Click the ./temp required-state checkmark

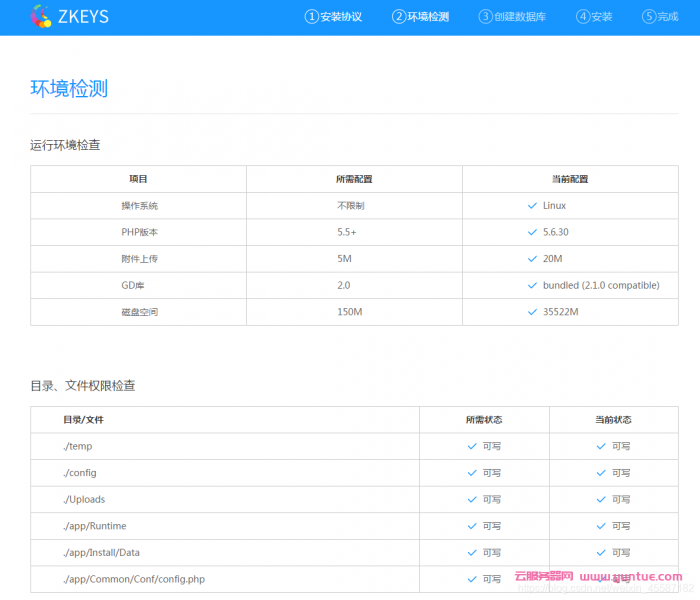point(472,446)
